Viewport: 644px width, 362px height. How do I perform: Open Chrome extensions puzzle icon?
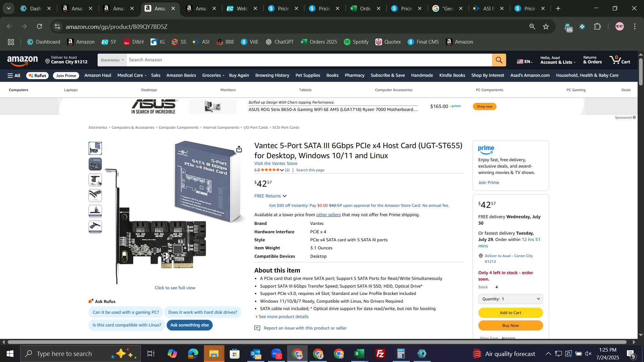pos(597,26)
